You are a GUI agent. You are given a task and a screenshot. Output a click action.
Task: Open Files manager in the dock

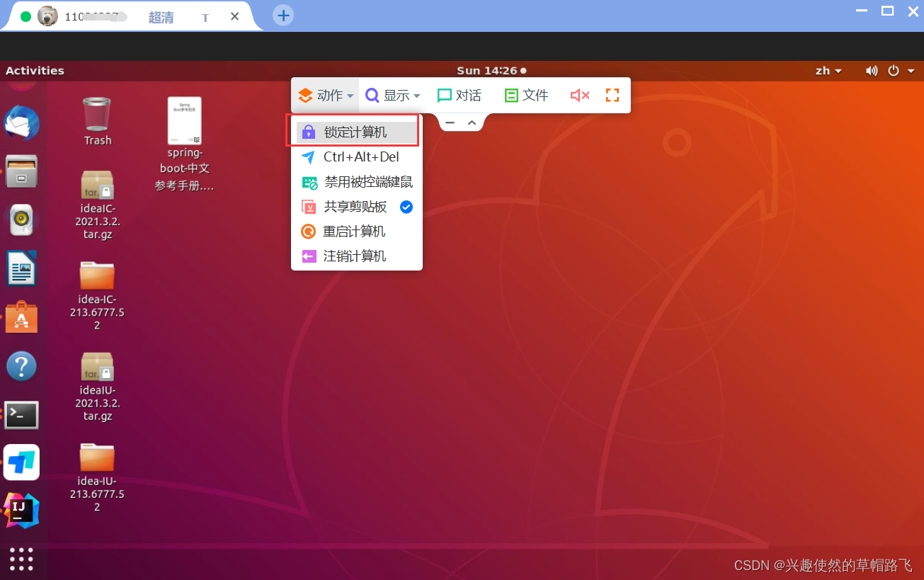pyautogui.click(x=22, y=171)
